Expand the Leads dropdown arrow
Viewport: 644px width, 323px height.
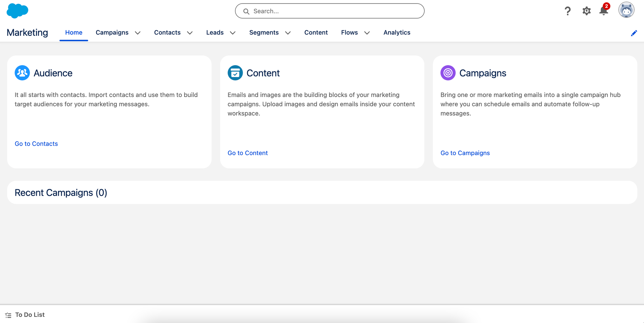[233, 33]
